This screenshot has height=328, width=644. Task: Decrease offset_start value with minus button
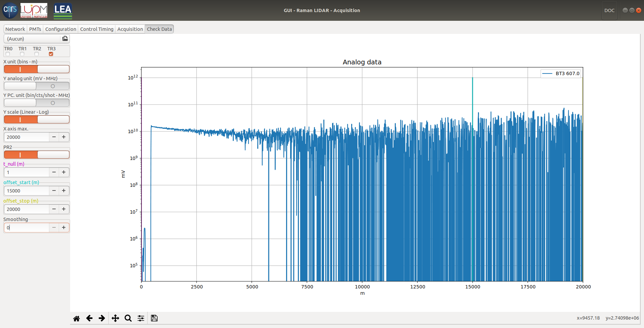click(x=54, y=190)
